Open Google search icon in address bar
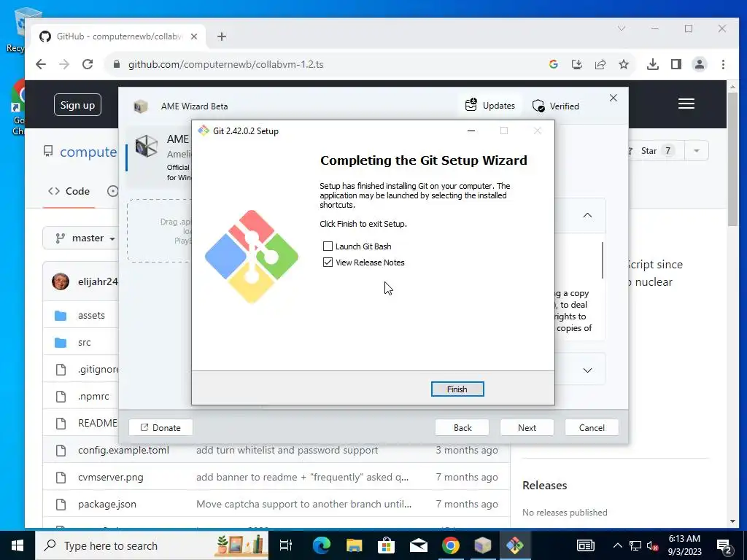This screenshot has width=747, height=560. point(553,64)
